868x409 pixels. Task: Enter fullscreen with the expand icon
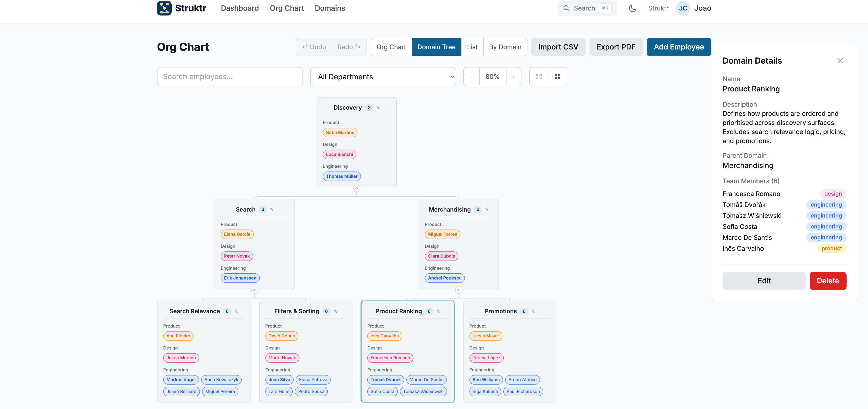[539, 76]
